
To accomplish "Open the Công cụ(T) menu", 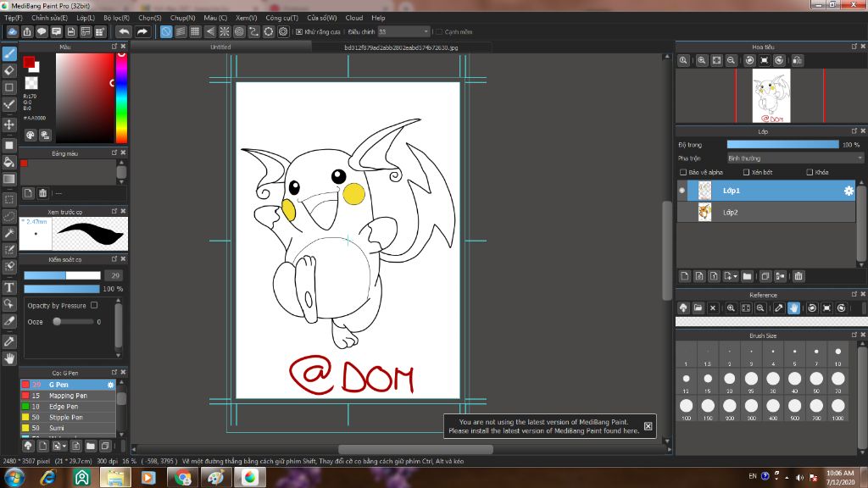I will tap(281, 18).
